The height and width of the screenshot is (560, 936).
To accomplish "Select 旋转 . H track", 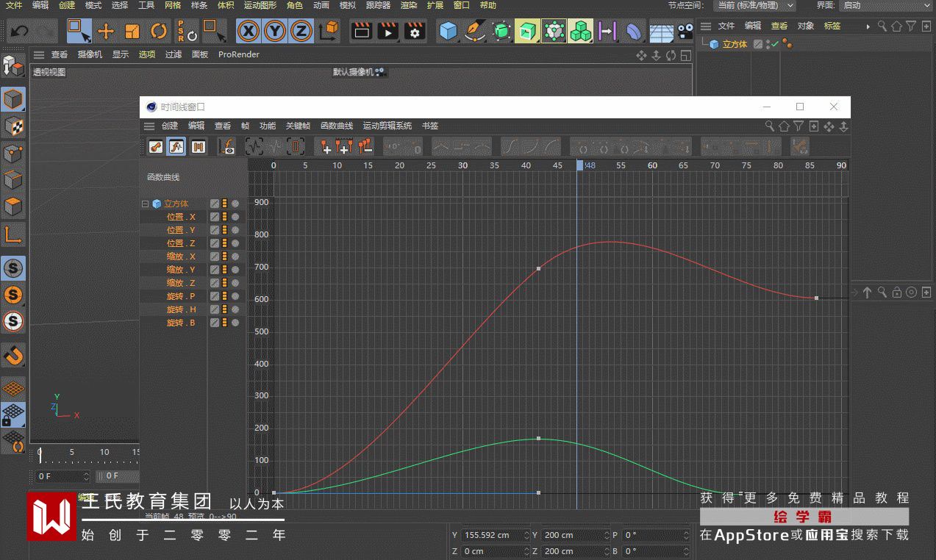I will pos(181,309).
